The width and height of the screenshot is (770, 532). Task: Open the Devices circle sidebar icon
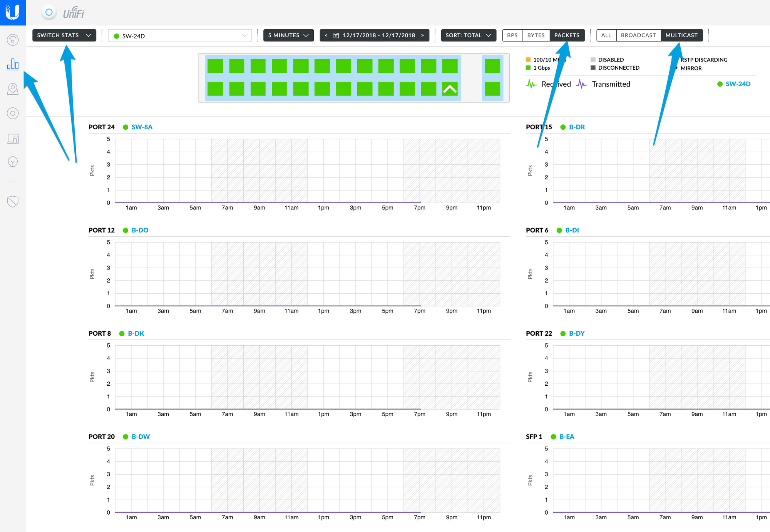coord(13,113)
